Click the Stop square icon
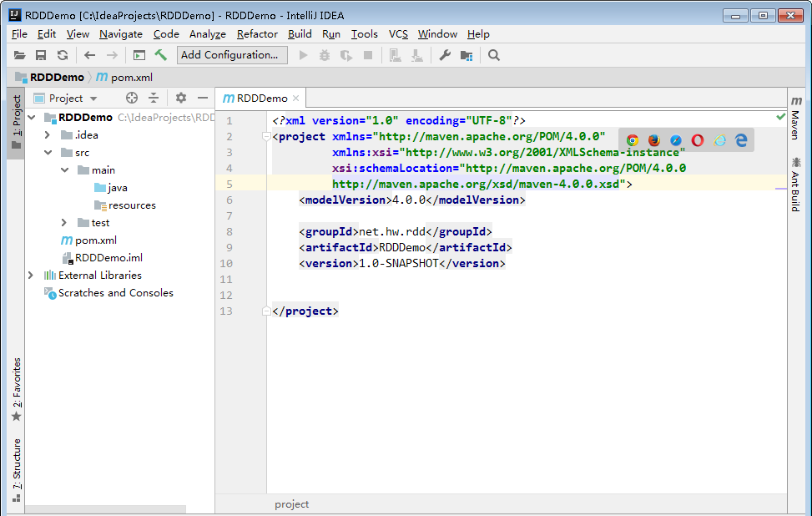This screenshot has height=516, width=812. [368, 55]
